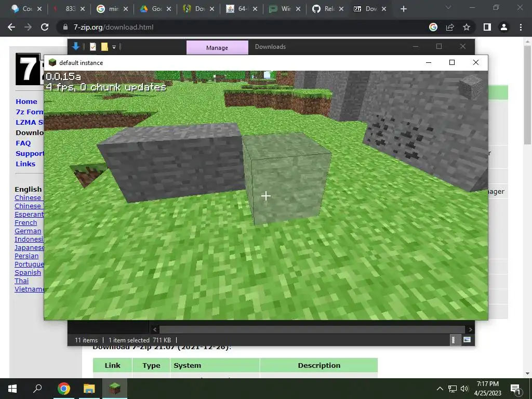Open the taskbar clock and calendar
This screenshot has width=532, height=399.
[487, 389]
